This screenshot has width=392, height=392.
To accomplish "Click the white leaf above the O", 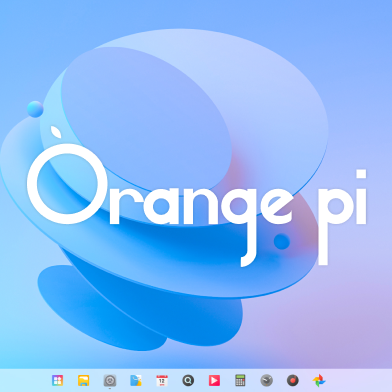I will 56,132.
